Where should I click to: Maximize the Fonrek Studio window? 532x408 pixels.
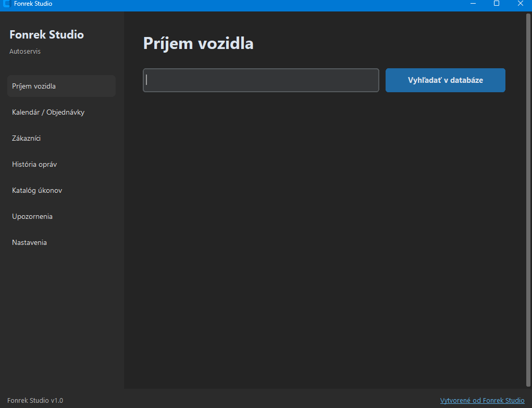[x=497, y=4]
